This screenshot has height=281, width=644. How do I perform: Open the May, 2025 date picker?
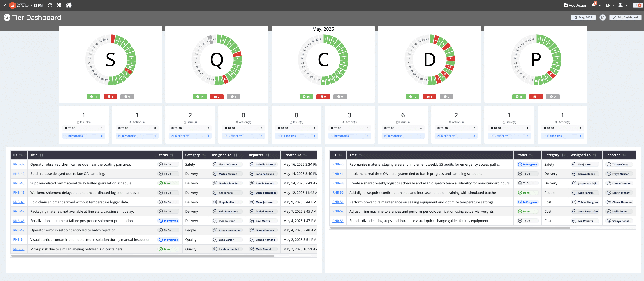[583, 17]
